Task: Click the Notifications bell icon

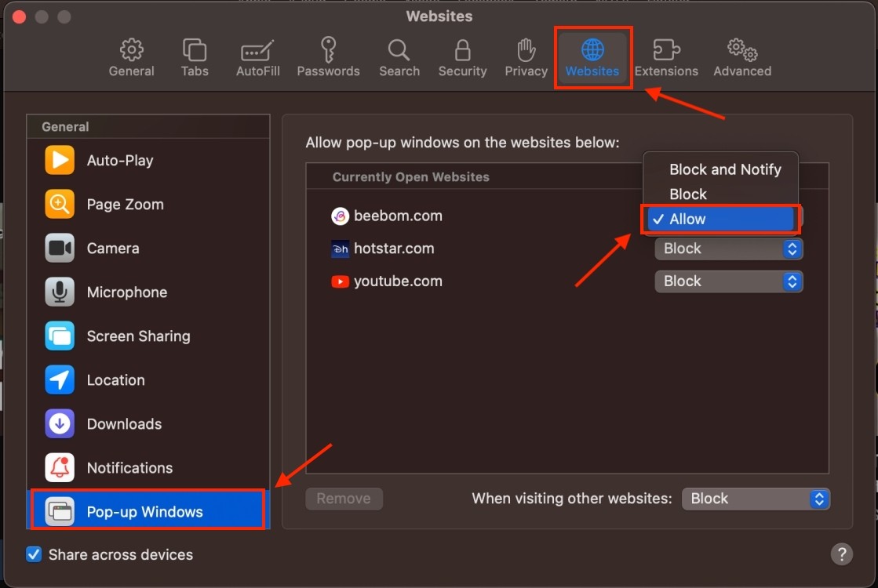Action: 60,468
